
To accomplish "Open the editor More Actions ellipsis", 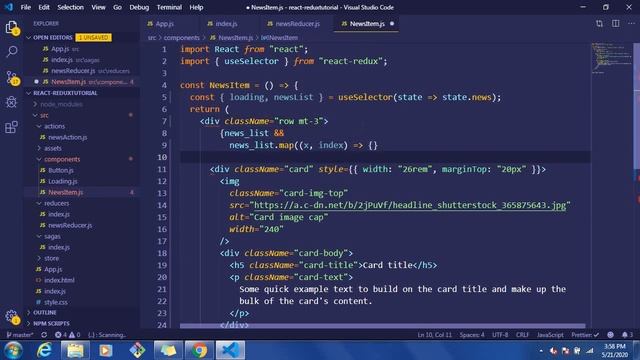I will 631,24.
